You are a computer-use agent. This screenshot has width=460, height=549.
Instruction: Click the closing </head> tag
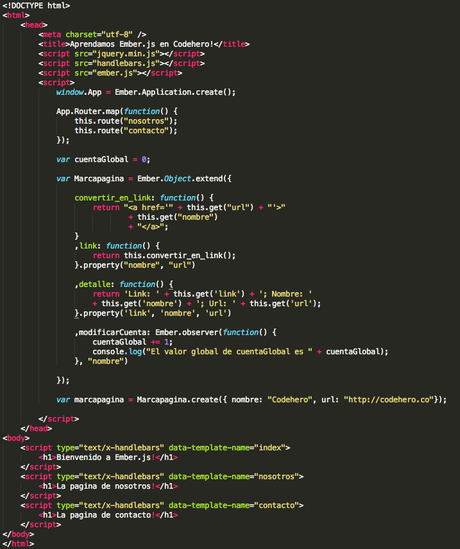pyautogui.click(x=36, y=429)
